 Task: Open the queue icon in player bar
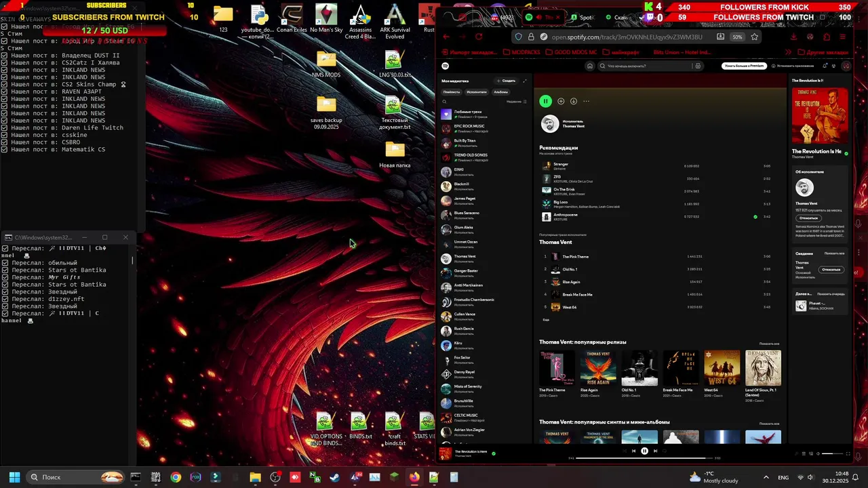pyautogui.click(x=804, y=453)
